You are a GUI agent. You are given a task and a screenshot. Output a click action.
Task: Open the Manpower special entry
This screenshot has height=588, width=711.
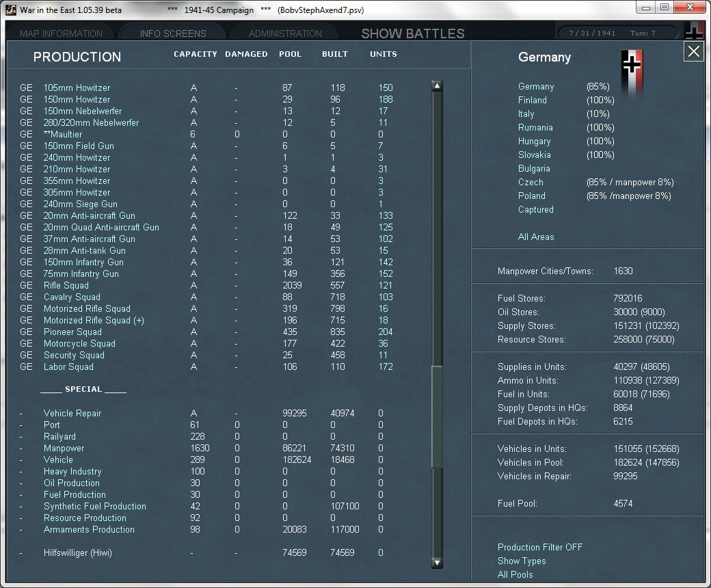[64, 449]
